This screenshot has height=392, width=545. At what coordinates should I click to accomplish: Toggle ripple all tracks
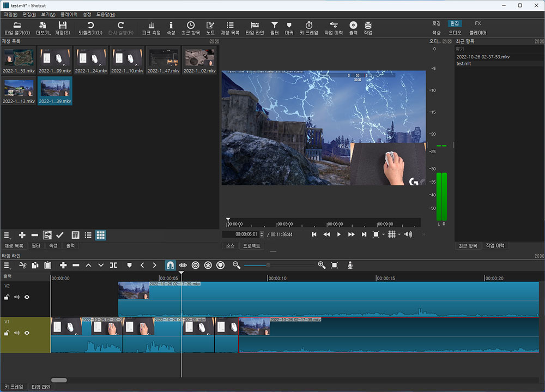[208, 266]
